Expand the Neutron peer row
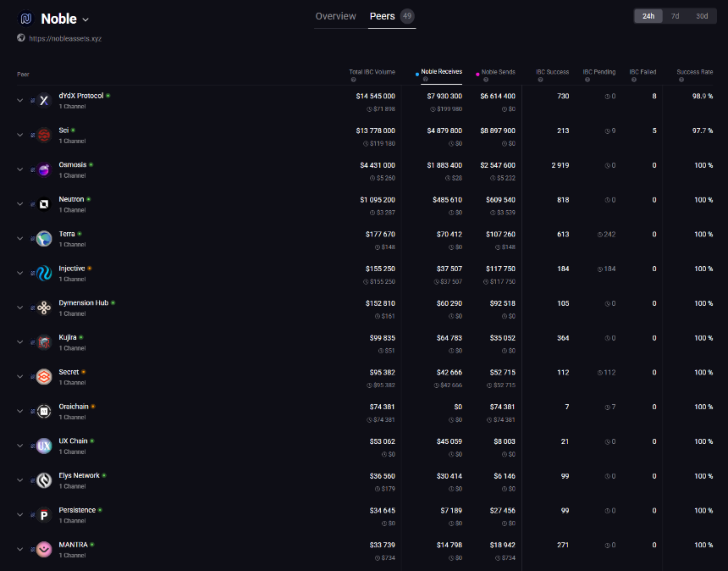This screenshot has width=728, height=571. pos(20,204)
